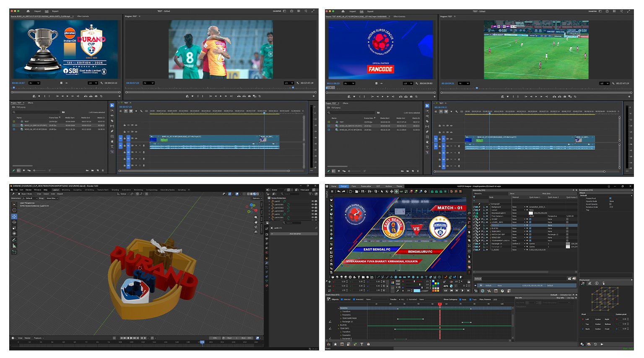Switch to the Modeling workspace tab in Blender
This screenshot has width=644, height=358.
tap(66, 190)
